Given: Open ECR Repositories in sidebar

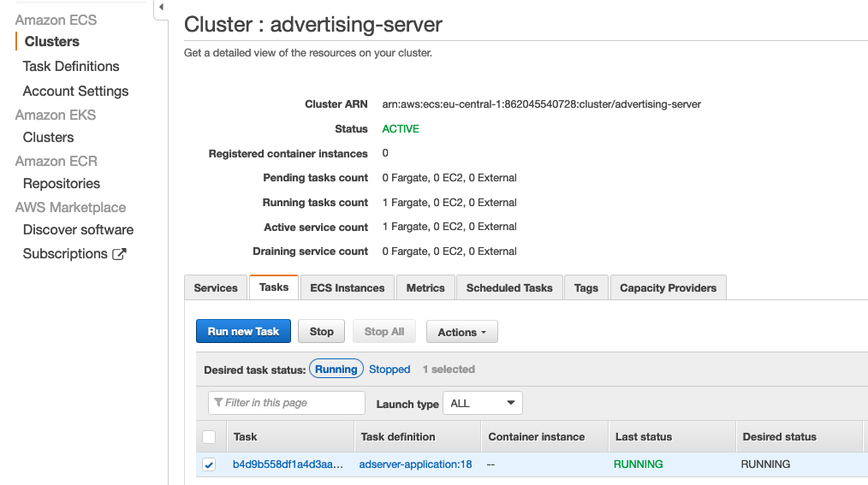Looking at the screenshot, I should point(62,184).
